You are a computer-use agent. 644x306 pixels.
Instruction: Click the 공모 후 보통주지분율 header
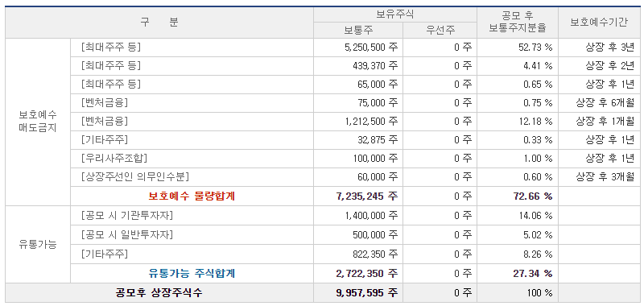[518, 23]
